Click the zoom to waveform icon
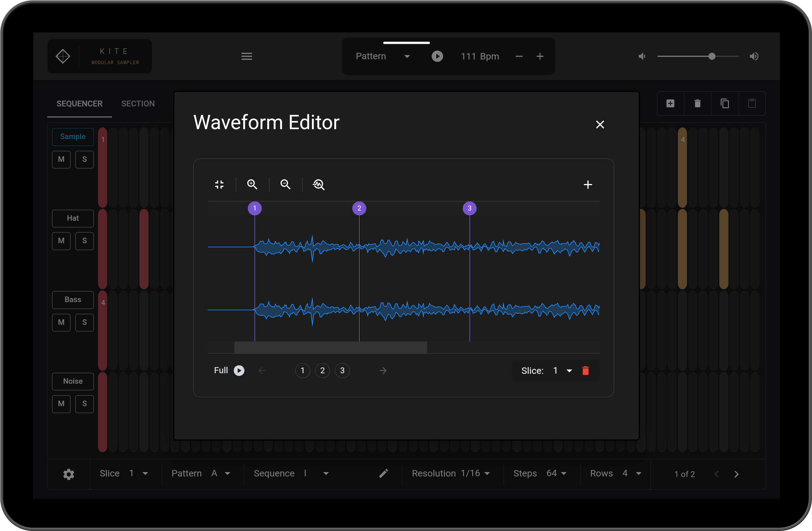This screenshot has height=531, width=812. tap(319, 185)
